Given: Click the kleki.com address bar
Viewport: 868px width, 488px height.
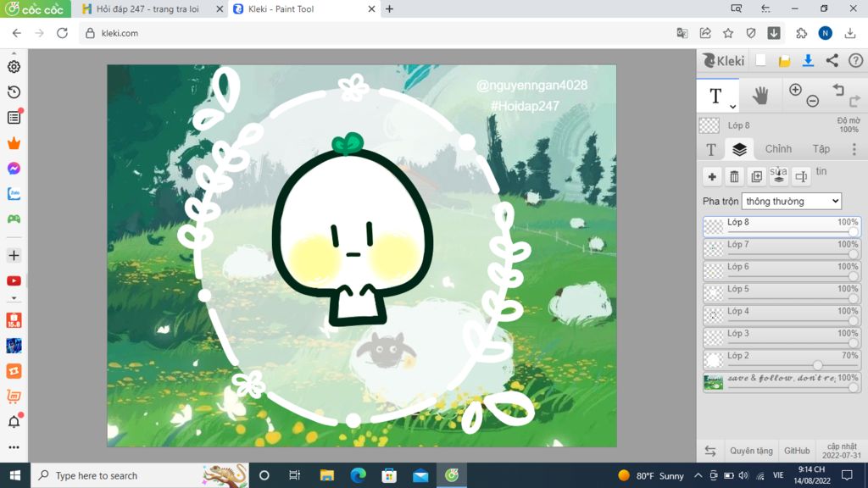Looking at the screenshot, I should [376, 33].
